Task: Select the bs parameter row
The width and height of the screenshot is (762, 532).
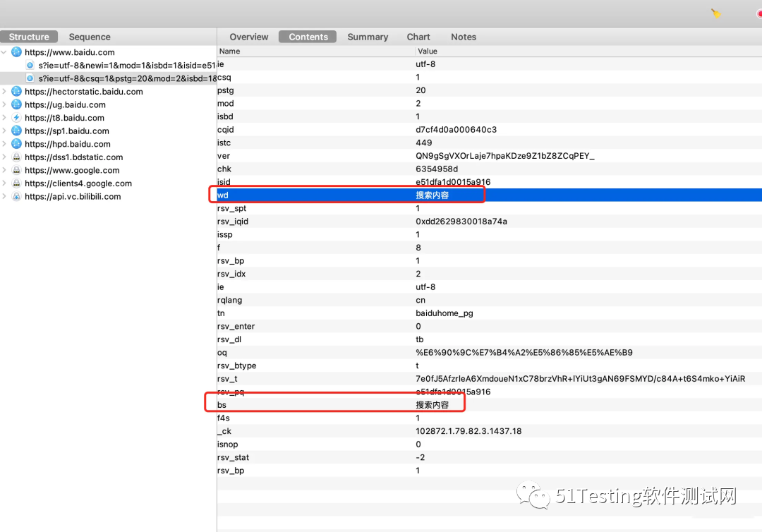Action: pos(490,405)
